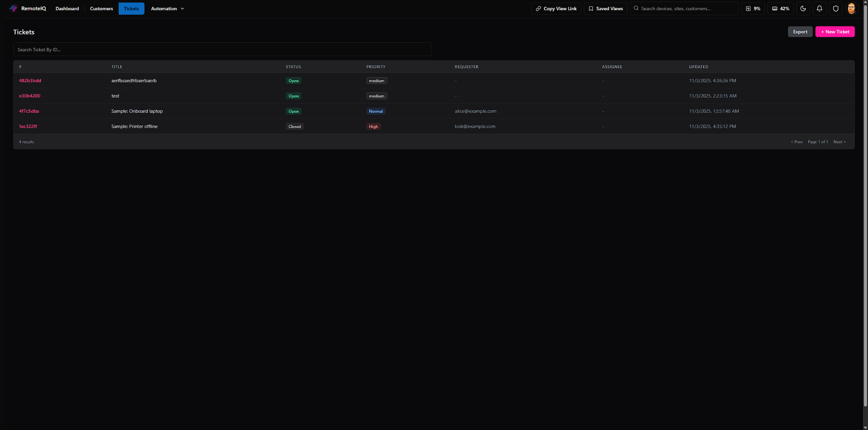Viewport: 868px width, 430px height.
Task: Click the CPU usage 9% indicator
Action: (x=753, y=8)
